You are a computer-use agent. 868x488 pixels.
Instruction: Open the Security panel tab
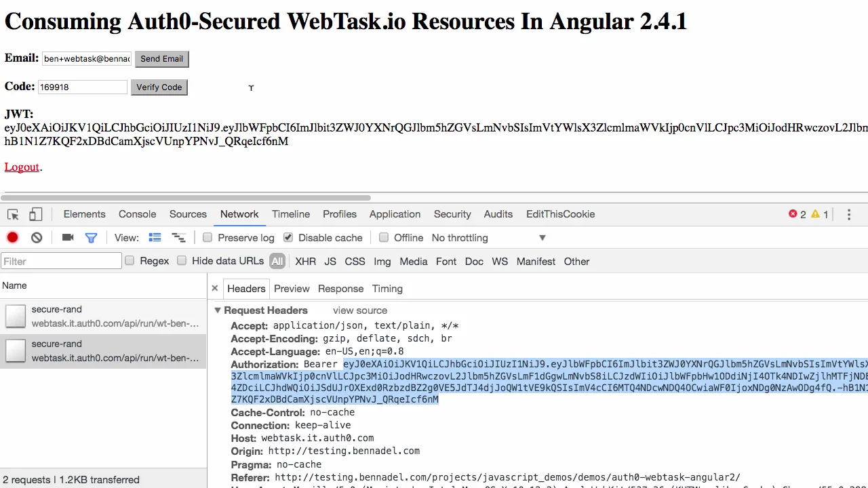click(452, 214)
